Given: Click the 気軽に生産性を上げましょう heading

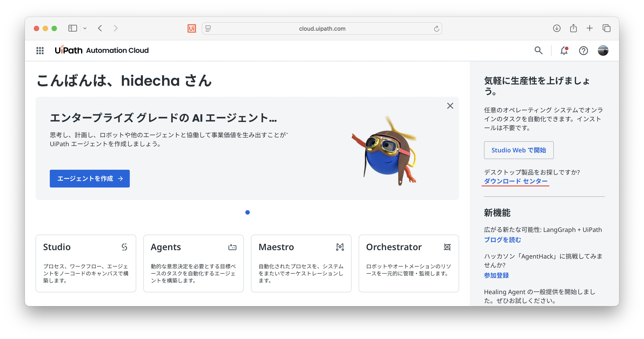Looking at the screenshot, I should pos(536,86).
